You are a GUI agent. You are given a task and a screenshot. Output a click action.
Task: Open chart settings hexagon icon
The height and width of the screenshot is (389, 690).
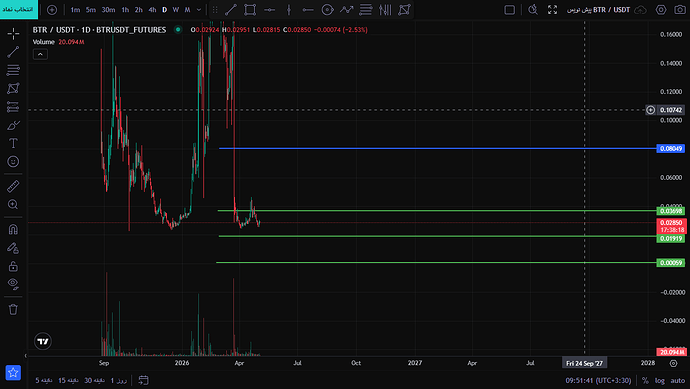[x=661, y=10]
